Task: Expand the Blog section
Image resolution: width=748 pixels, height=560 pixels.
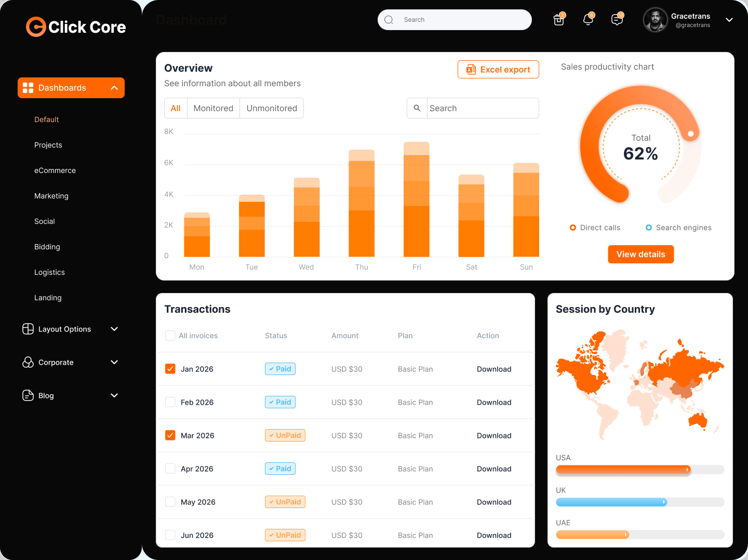Action: (114, 395)
